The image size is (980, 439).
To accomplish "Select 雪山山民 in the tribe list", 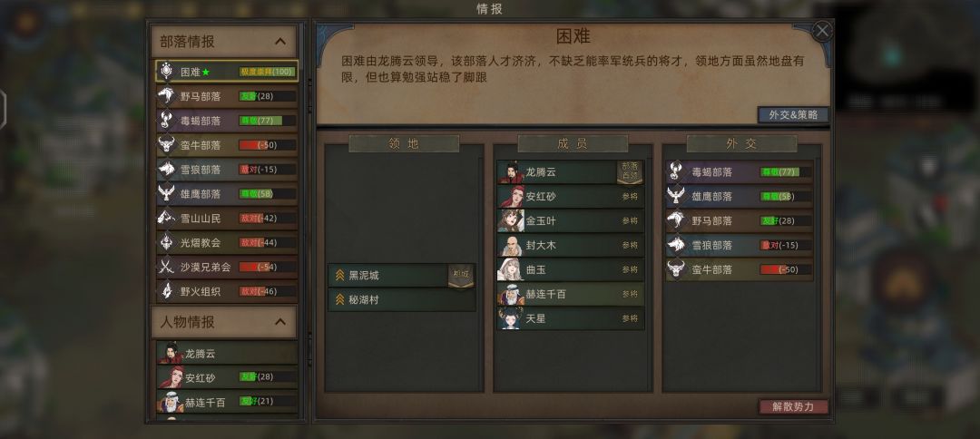I will 227,218.
